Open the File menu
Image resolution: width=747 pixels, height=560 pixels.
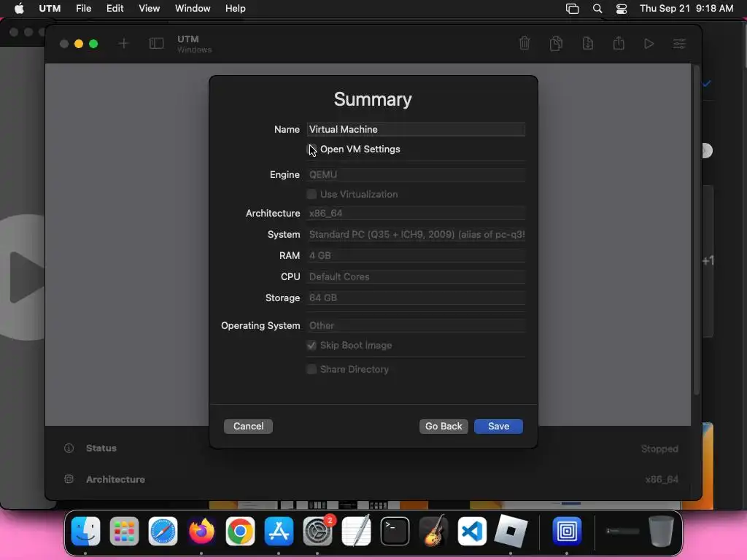pyautogui.click(x=83, y=9)
